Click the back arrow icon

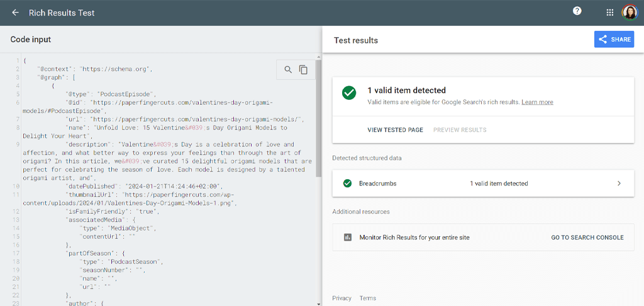click(x=15, y=13)
